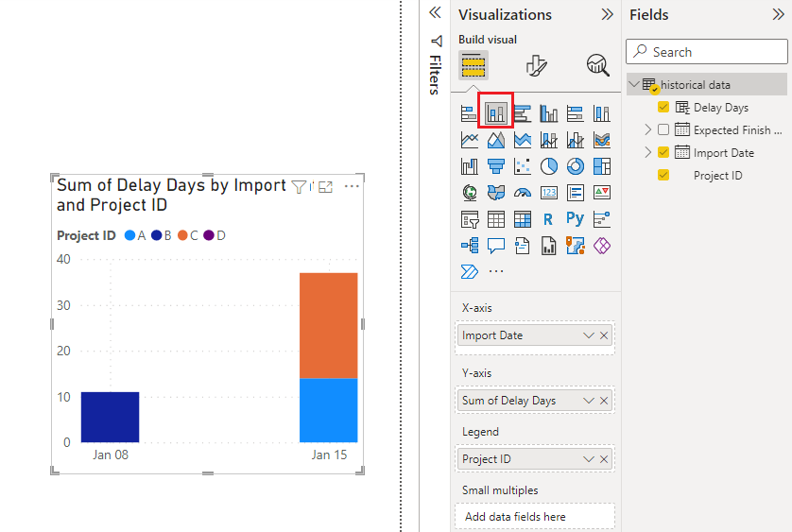Select the stacked area chart visual

point(523,140)
